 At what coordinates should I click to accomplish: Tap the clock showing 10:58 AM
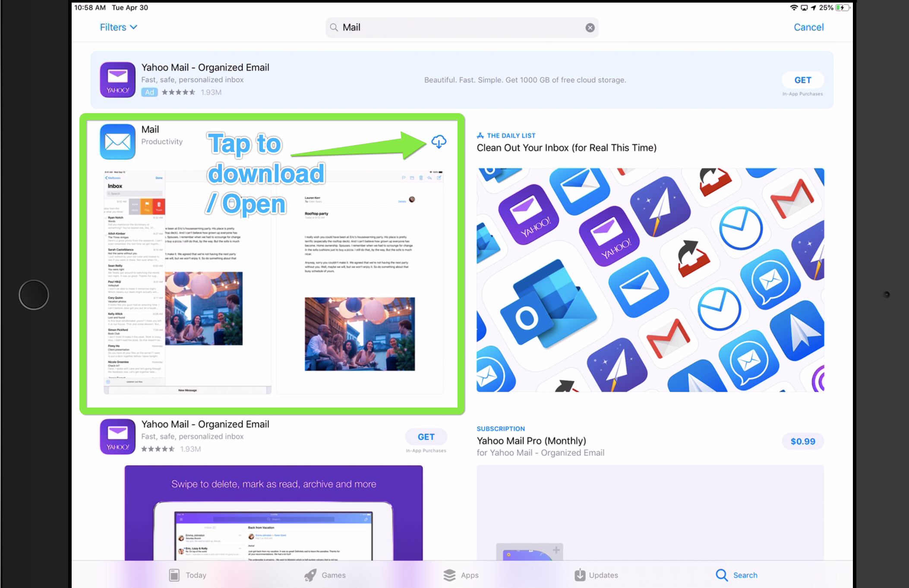coord(90,7)
